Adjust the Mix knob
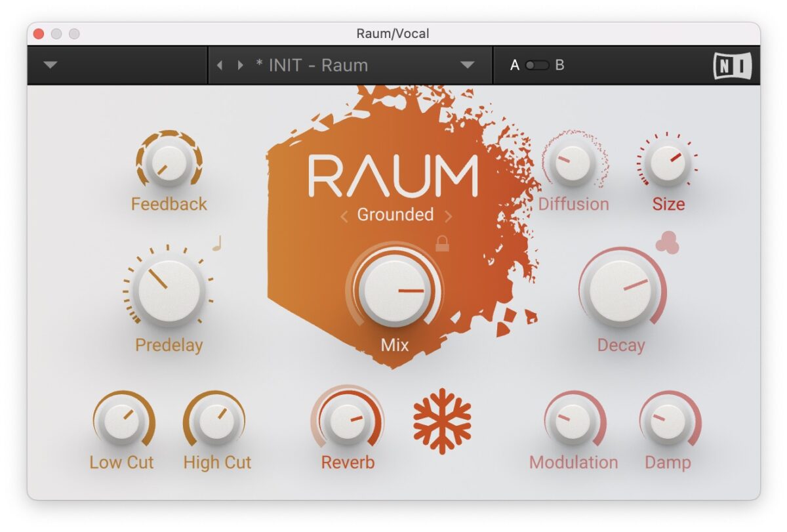The width and height of the screenshot is (787, 532). click(x=393, y=291)
